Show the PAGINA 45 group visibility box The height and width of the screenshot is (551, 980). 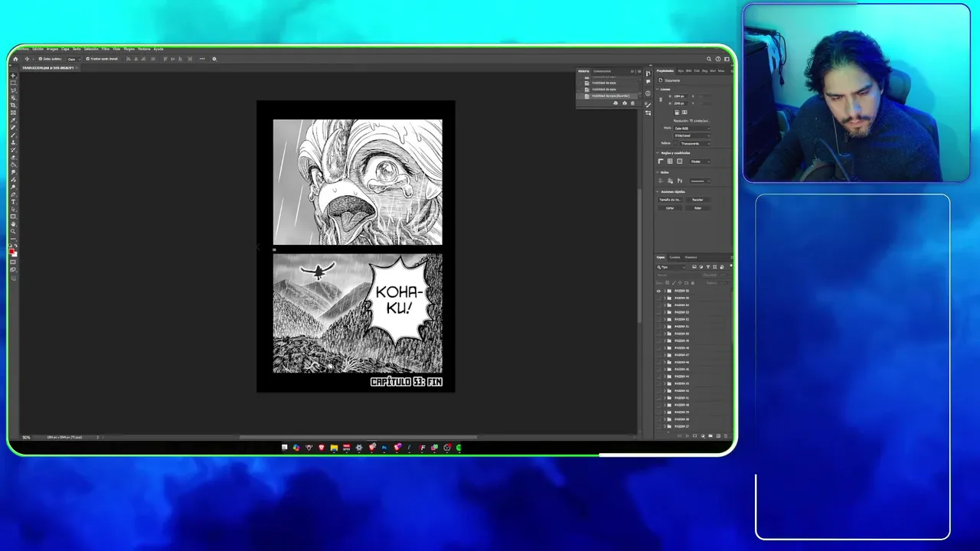[x=658, y=370]
